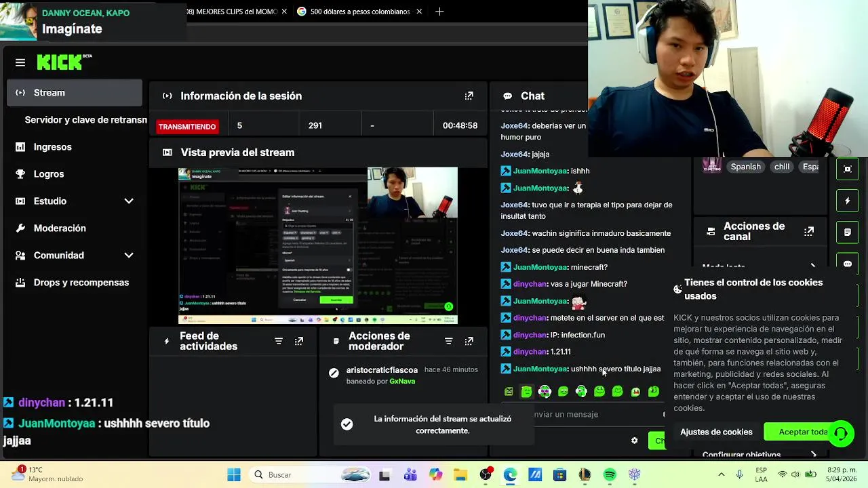
Task: Click the stream preview thumbnail
Action: (318, 246)
